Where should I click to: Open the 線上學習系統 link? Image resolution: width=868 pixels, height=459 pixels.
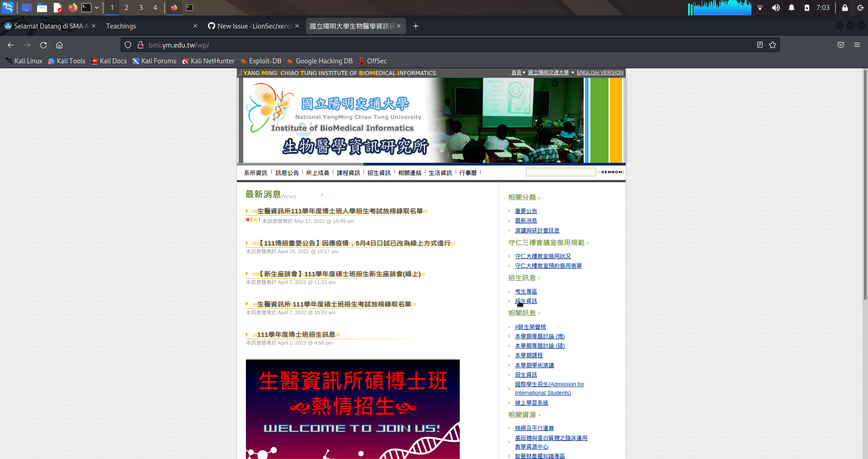click(532, 403)
